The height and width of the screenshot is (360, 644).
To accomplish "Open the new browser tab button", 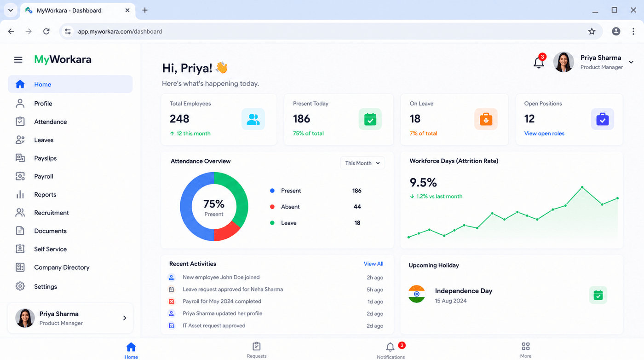I will point(145,10).
